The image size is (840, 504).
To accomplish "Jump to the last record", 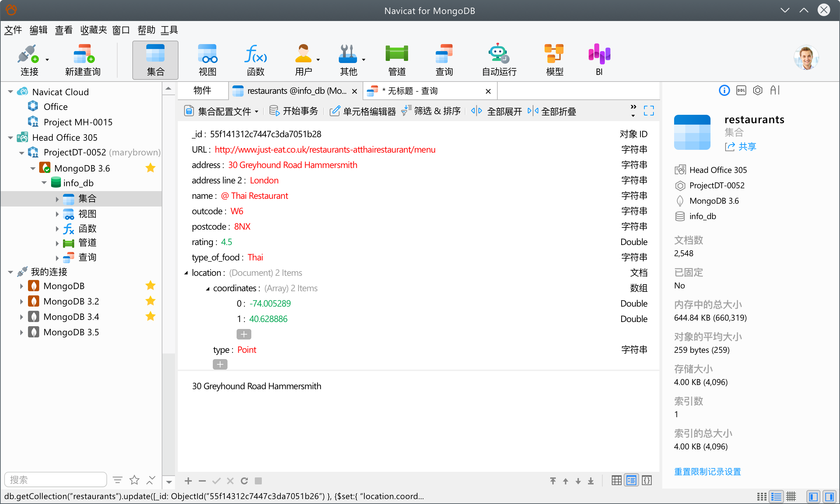I will click(x=591, y=481).
